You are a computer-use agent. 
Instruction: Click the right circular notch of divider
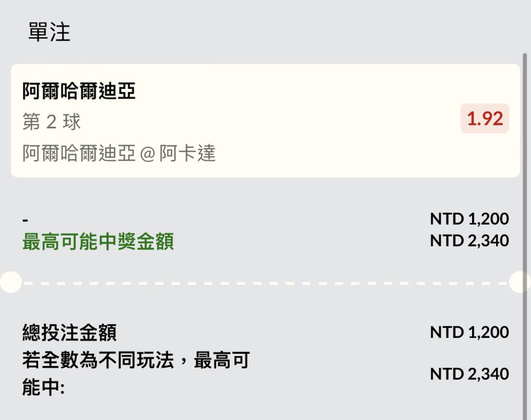coord(521,282)
